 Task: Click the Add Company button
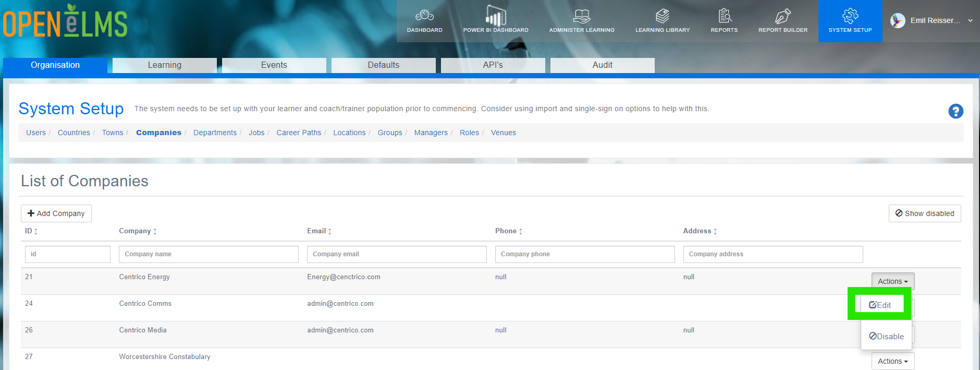pyautogui.click(x=56, y=213)
